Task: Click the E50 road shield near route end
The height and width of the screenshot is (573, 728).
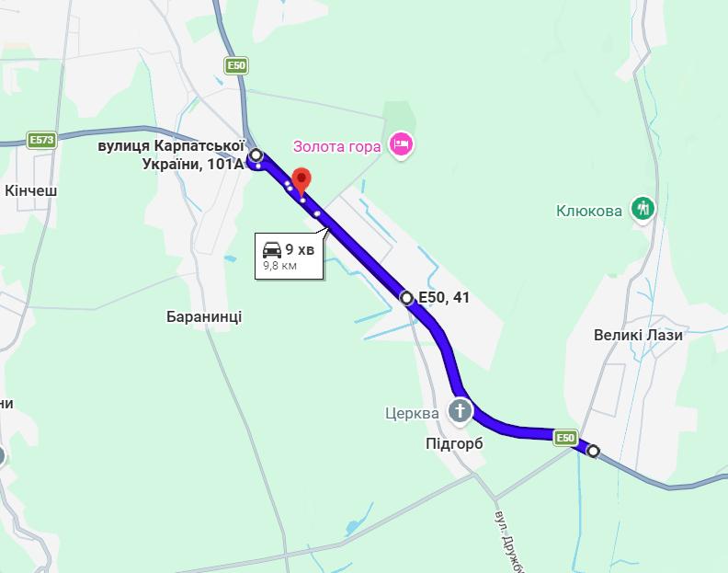Action: (565, 438)
